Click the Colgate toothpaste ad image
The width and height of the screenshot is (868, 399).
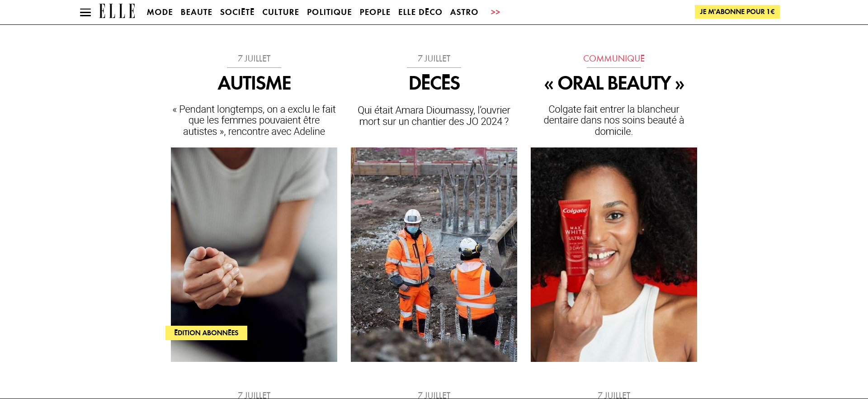click(x=614, y=254)
